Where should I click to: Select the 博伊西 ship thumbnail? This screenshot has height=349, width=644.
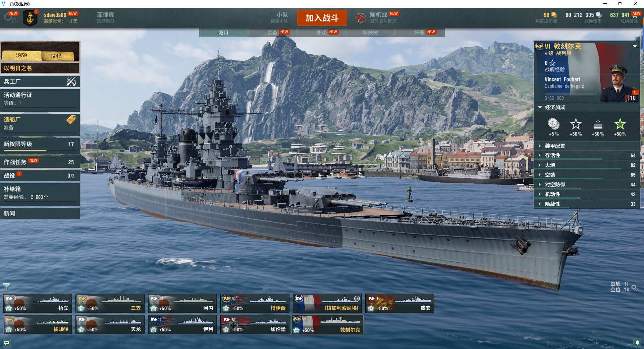[x=255, y=303]
